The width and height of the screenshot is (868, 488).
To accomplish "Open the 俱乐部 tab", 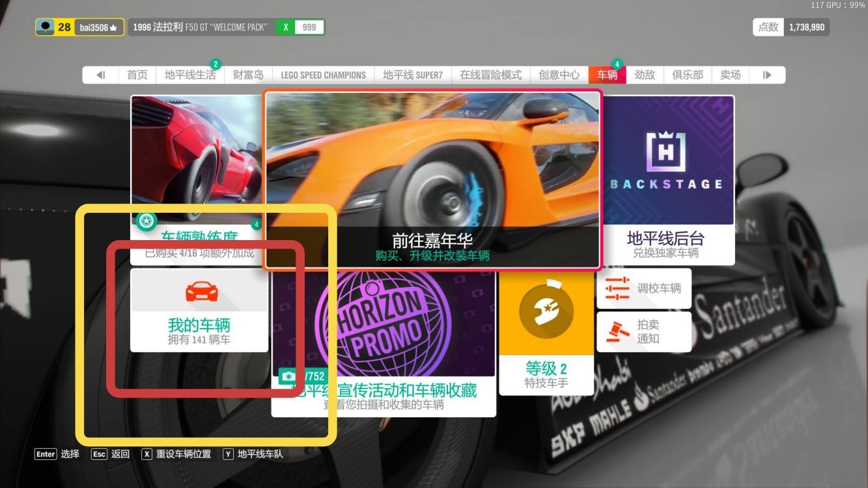I will [688, 75].
